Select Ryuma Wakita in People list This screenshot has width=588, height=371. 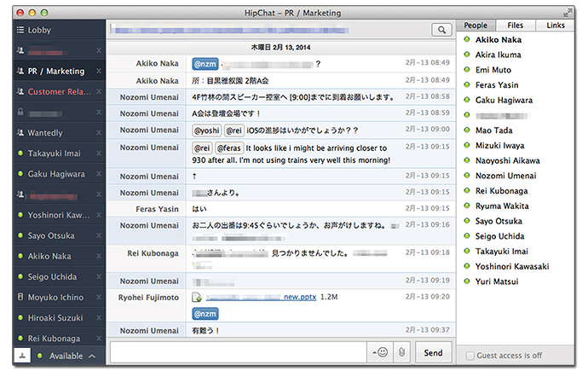click(x=502, y=206)
